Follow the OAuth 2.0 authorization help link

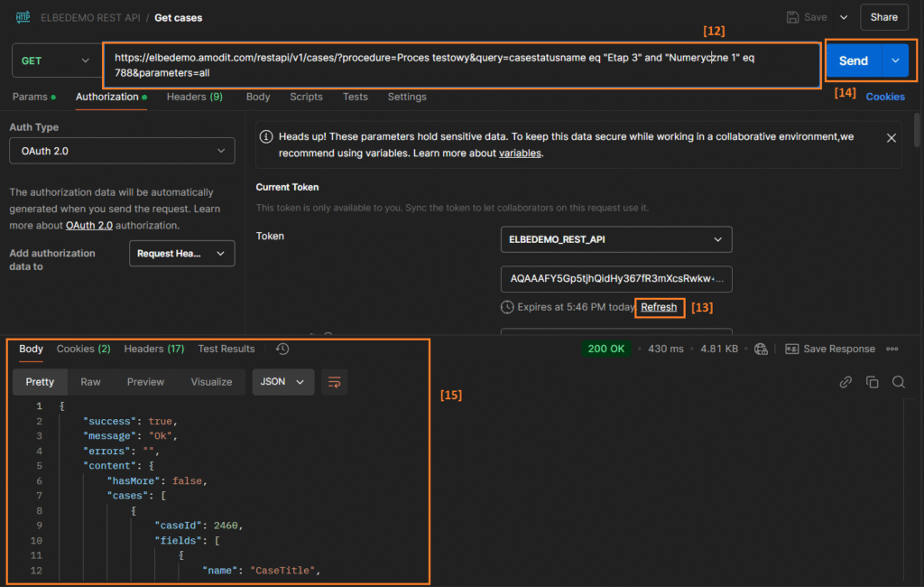coord(89,226)
